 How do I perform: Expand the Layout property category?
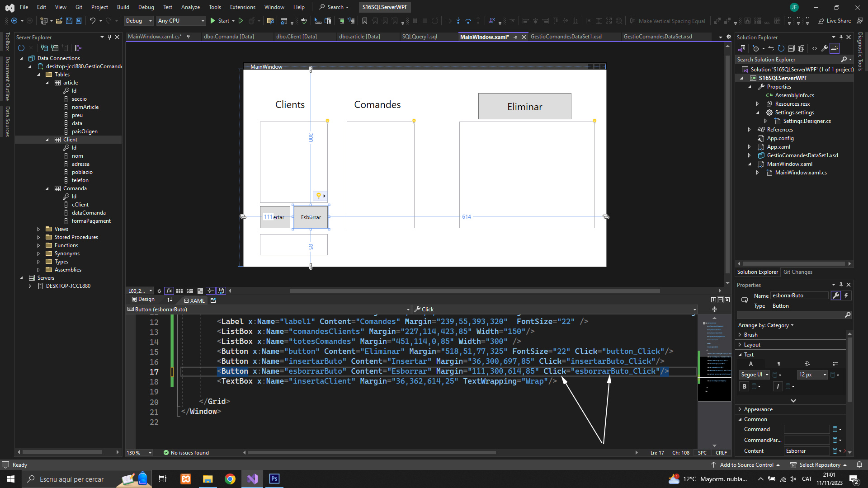pyautogui.click(x=740, y=345)
